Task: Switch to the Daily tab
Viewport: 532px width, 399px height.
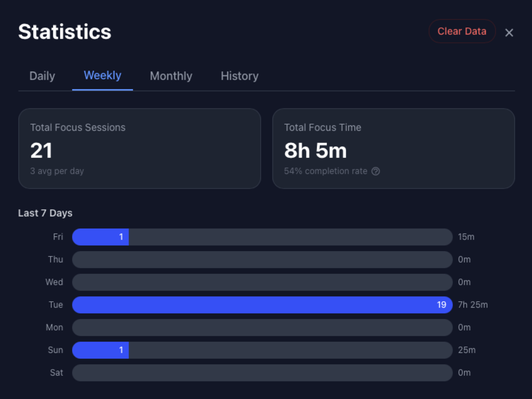Action: (41, 76)
